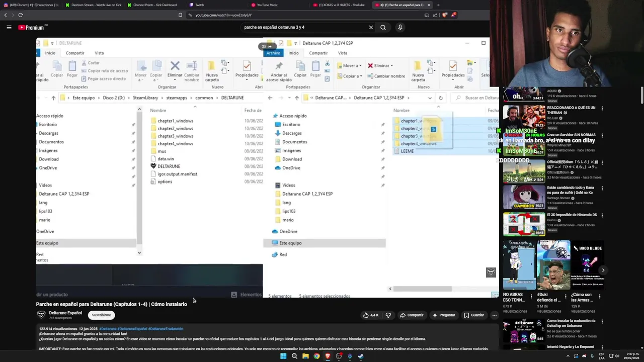Screen dimensions: 644x362
Task: Open Steam from the taskbar
Action: [361, 356]
